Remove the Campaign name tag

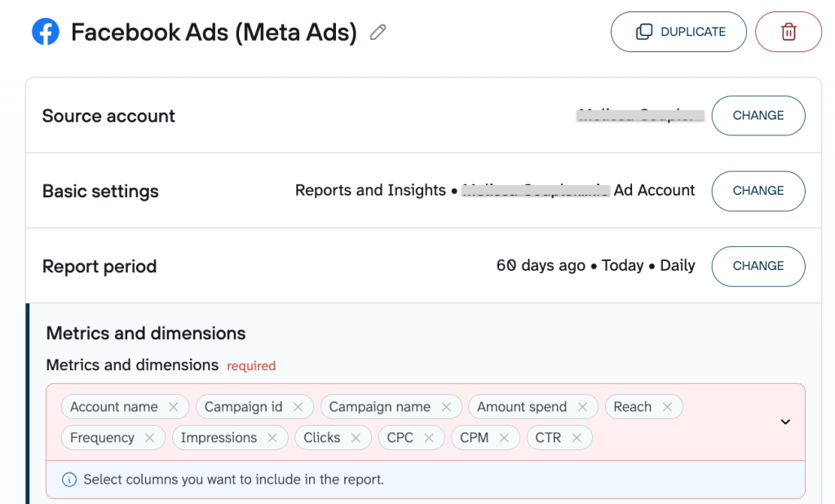pos(446,407)
